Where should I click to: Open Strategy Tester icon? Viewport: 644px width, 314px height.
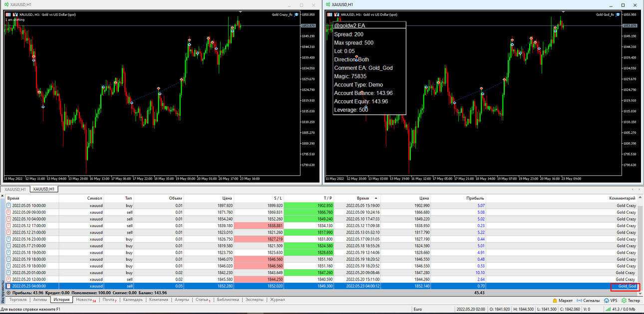click(624, 301)
